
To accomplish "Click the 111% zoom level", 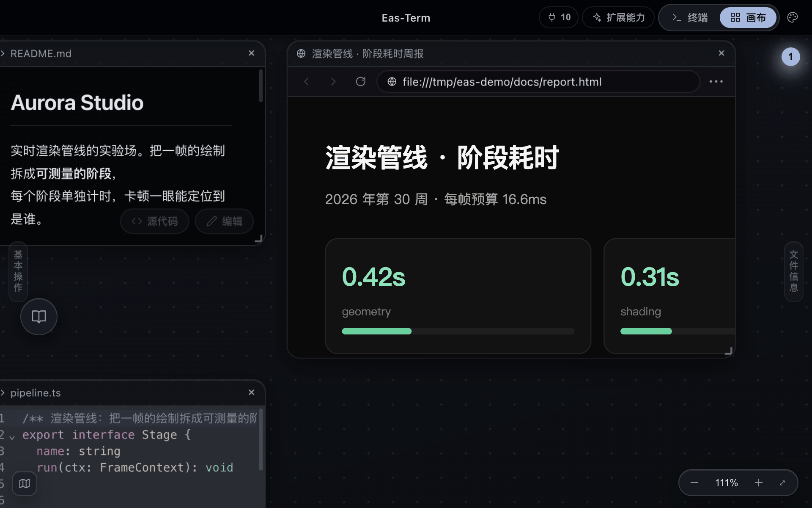I will (x=727, y=483).
